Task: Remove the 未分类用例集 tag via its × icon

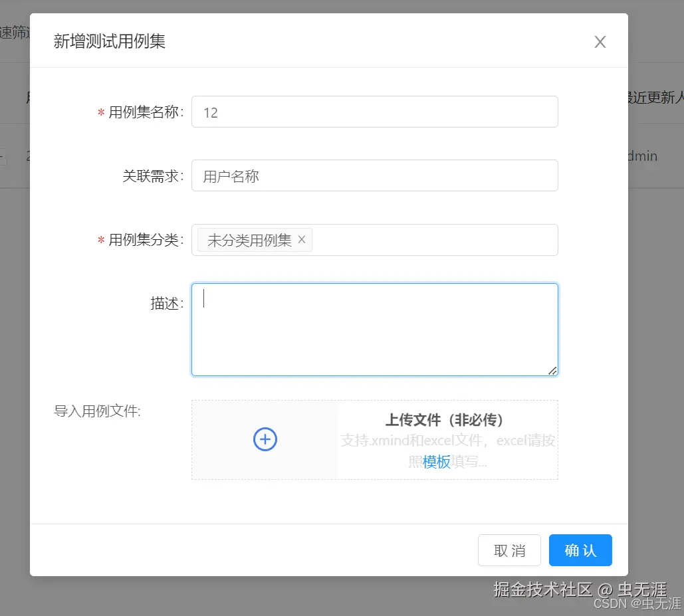Action: coord(302,239)
